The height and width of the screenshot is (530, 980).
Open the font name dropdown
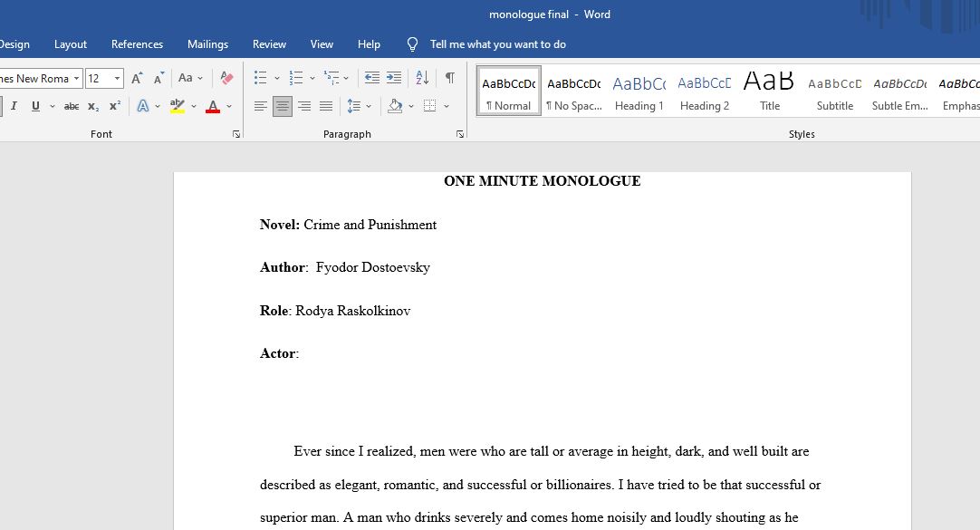click(76, 78)
